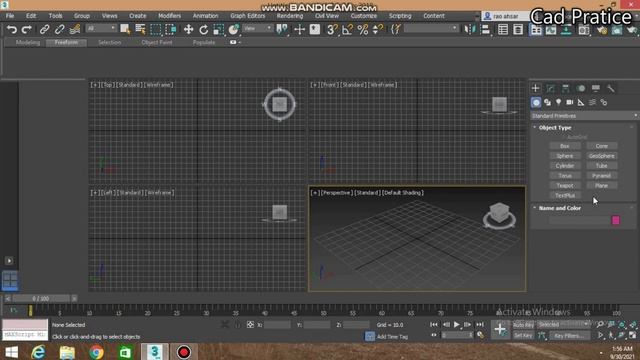
Task: Undo the last action
Action: click(12, 29)
